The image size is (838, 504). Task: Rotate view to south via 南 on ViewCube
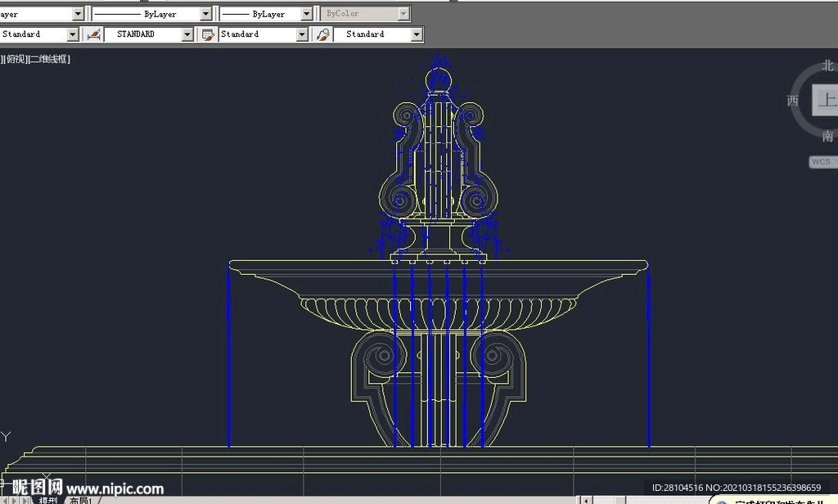[828, 137]
